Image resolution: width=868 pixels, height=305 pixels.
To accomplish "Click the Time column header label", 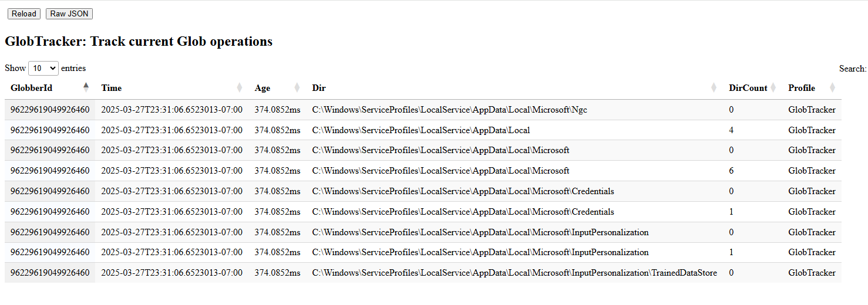I will (x=112, y=88).
